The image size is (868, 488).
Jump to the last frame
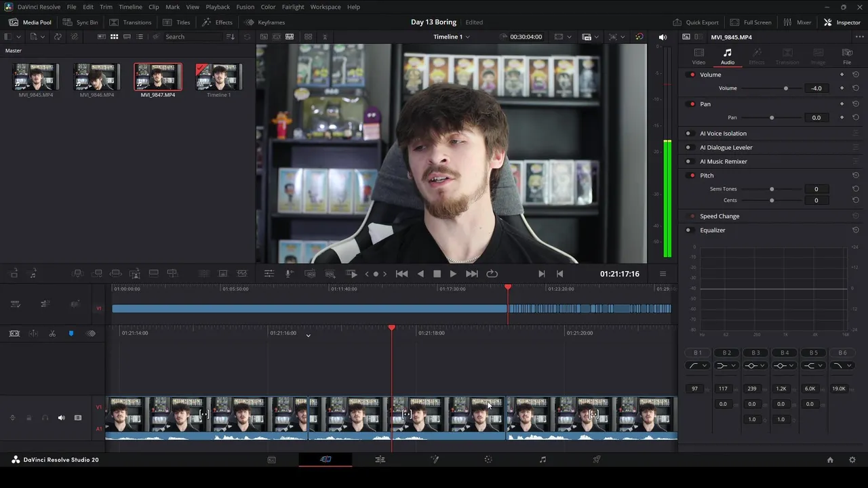472,274
